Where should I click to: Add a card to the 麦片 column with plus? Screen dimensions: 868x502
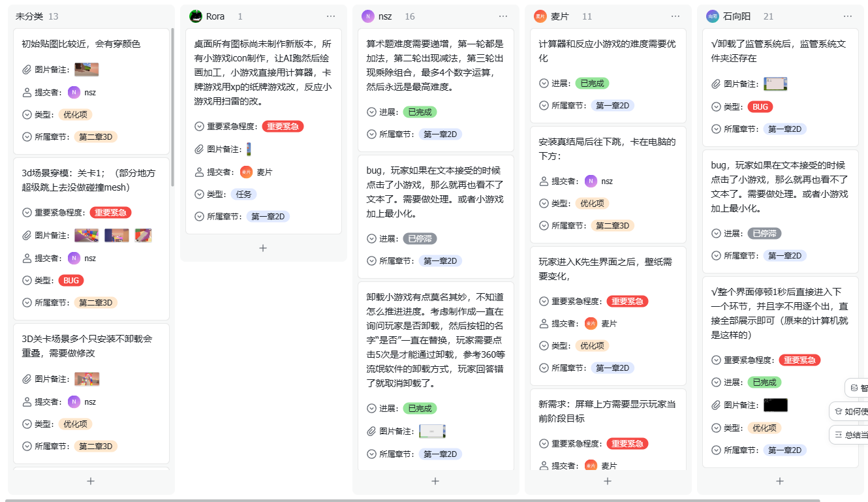point(608,480)
